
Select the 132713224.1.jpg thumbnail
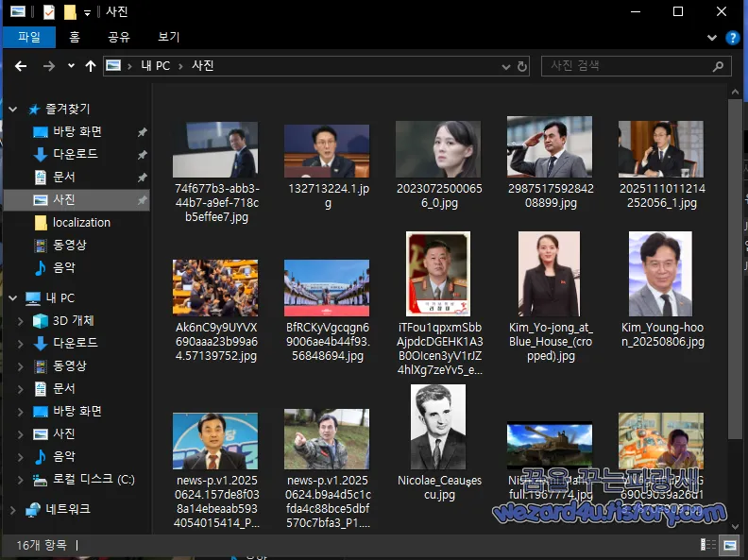326,151
